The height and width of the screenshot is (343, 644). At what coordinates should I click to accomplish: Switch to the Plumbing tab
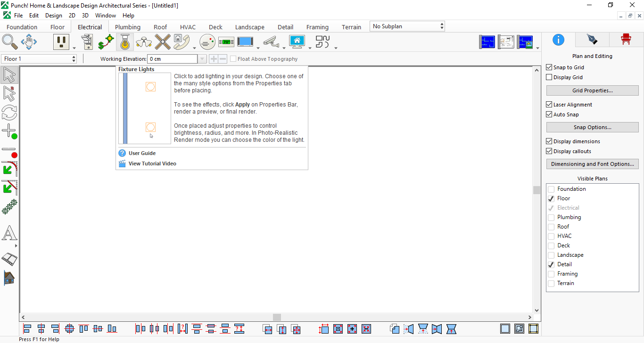tap(128, 27)
